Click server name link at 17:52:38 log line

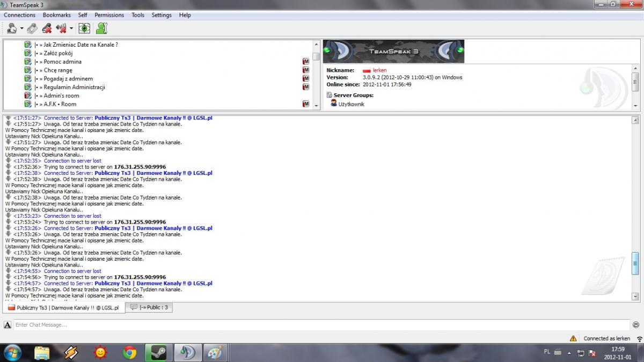(153, 173)
